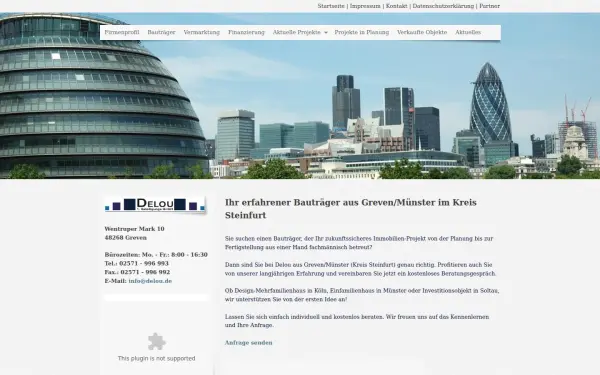Viewport: 600px width, 375px height.
Task: Open Projekte in Planung
Action: point(362,33)
